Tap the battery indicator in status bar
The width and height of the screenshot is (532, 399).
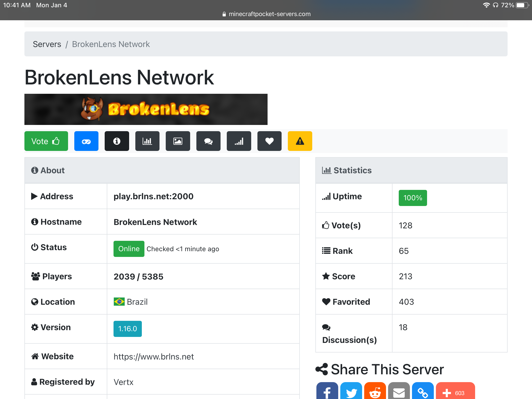522,5
